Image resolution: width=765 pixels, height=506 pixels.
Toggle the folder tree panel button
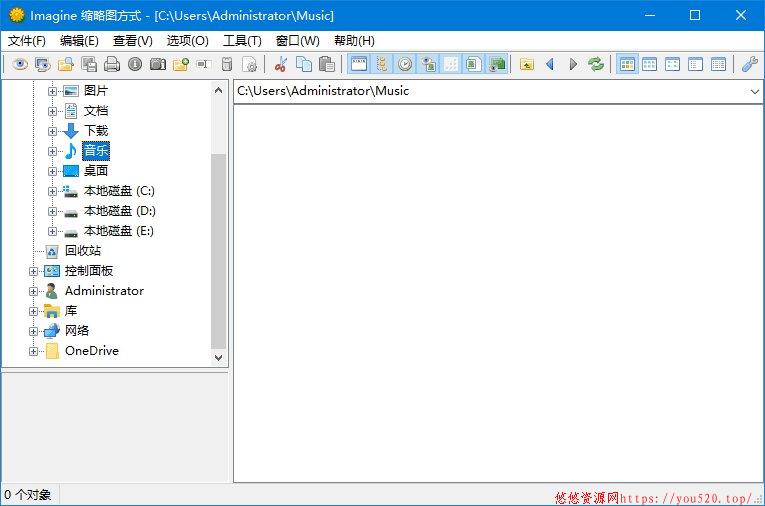point(382,64)
